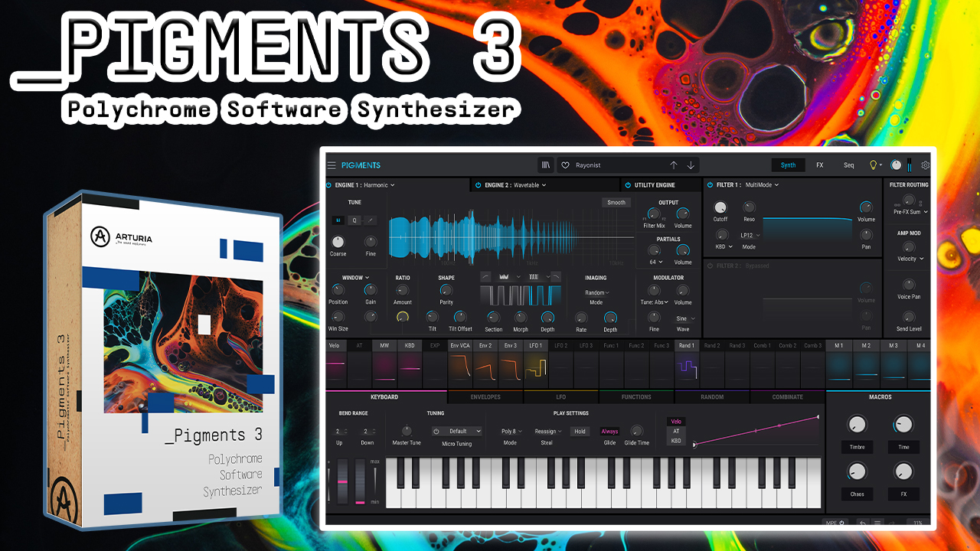The width and height of the screenshot is (980, 551).
Task: Open the Random modulation tab
Action: pyautogui.click(x=712, y=397)
